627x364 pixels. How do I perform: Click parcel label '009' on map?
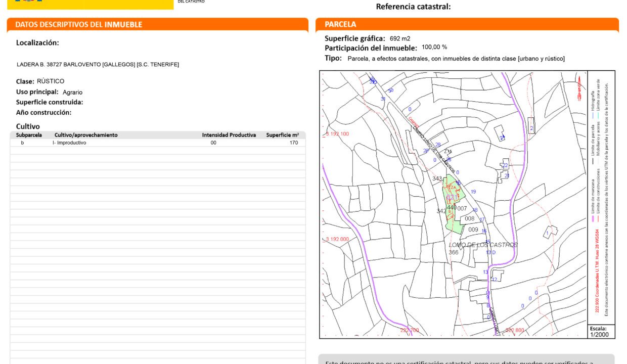tap(473, 230)
